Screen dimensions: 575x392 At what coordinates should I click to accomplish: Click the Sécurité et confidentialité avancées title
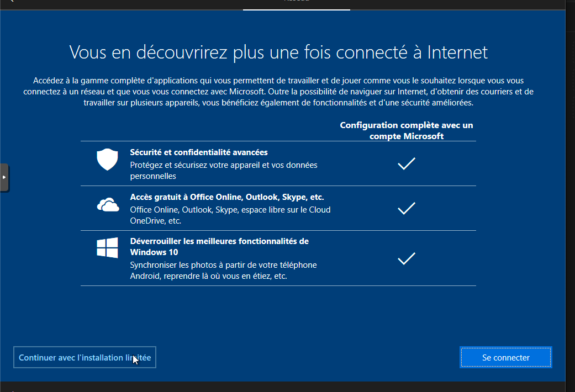(199, 152)
